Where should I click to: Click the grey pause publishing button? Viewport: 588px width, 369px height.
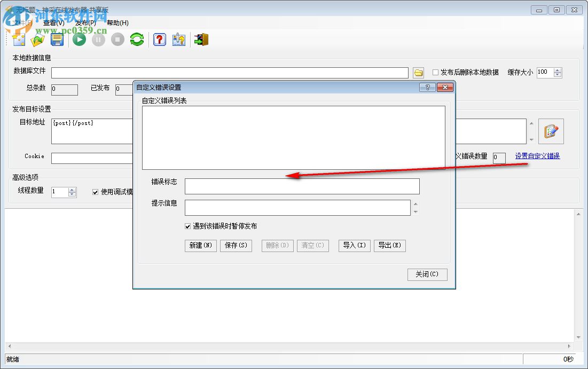point(98,40)
